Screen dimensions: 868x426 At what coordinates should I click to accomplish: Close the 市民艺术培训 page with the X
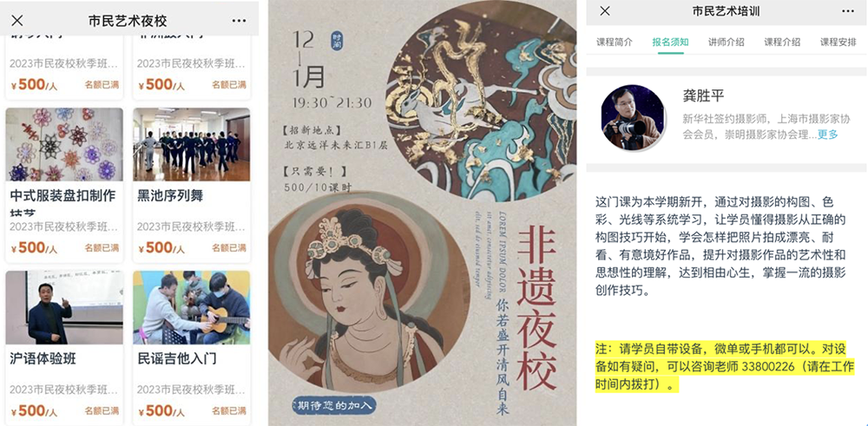click(x=605, y=11)
